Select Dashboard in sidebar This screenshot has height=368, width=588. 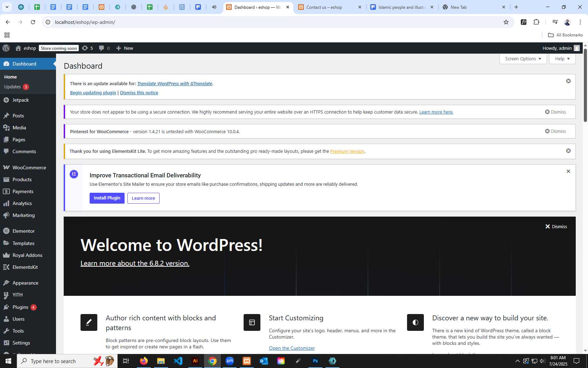[x=28, y=64]
